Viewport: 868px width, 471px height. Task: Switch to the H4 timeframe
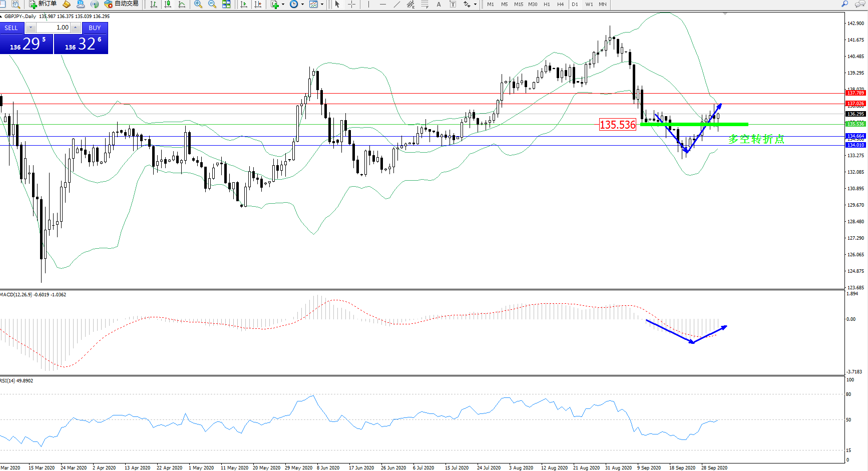(561, 4)
